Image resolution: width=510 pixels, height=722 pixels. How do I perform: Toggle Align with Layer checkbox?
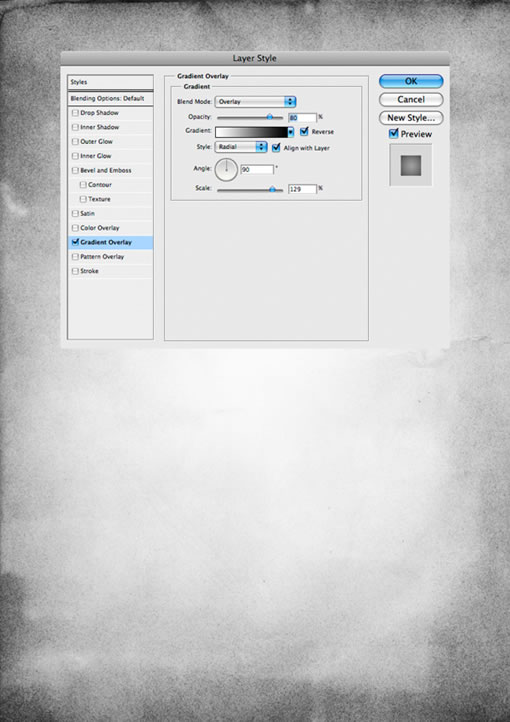click(276, 148)
